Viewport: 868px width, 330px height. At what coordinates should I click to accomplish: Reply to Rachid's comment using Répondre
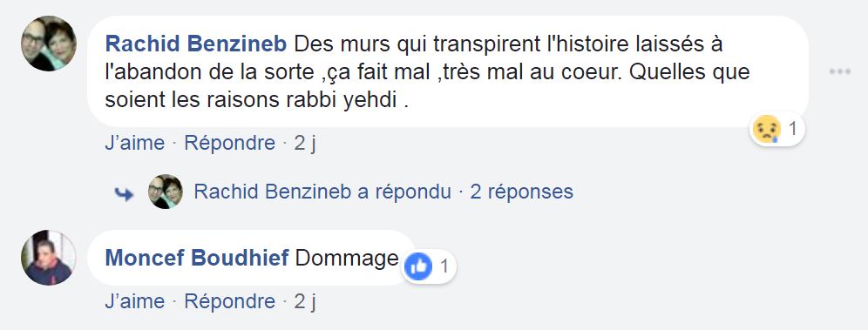[230, 143]
